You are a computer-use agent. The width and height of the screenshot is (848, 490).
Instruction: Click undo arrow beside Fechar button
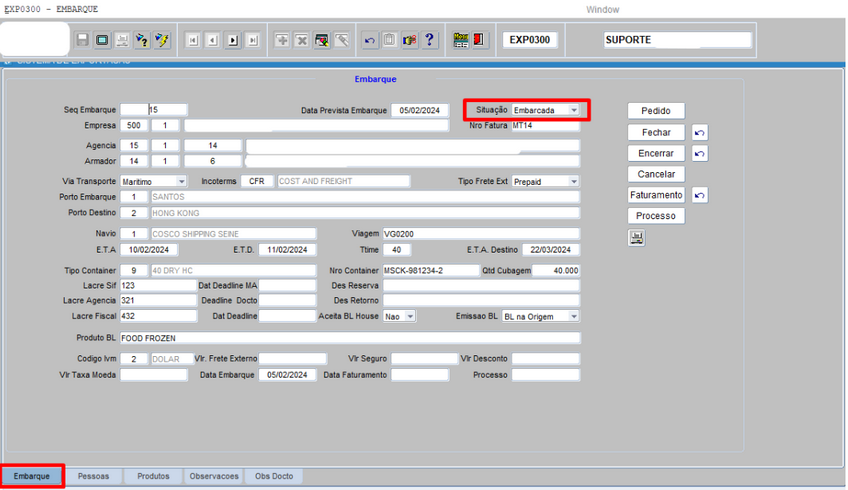pyautogui.click(x=700, y=133)
